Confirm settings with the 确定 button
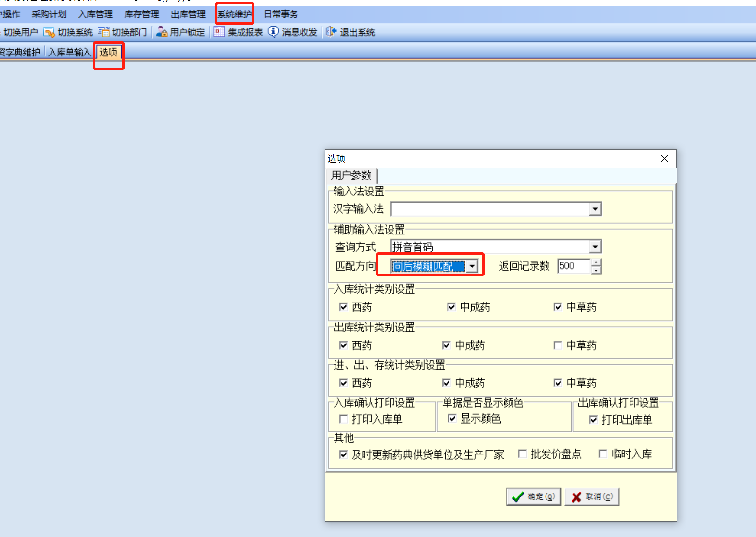 pyautogui.click(x=533, y=496)
